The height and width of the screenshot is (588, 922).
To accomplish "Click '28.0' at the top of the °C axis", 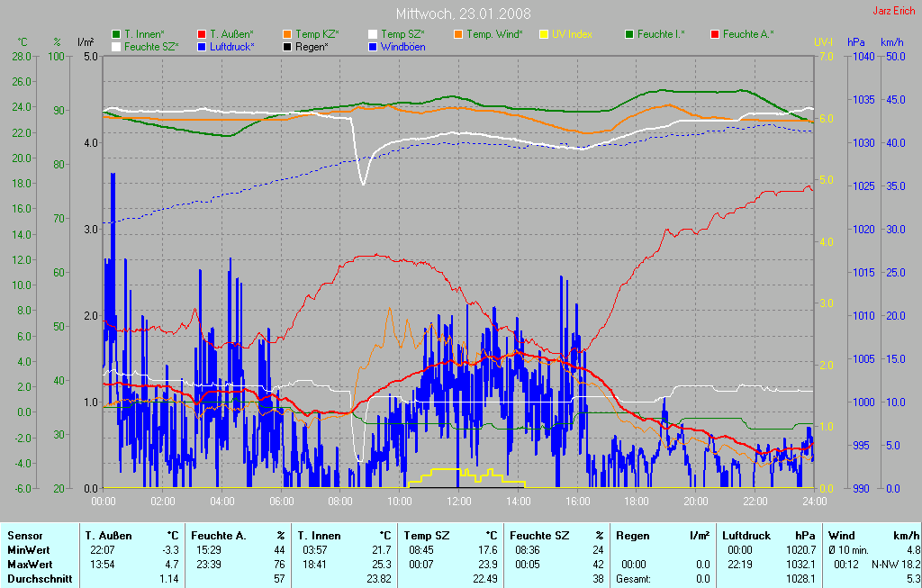I will pos(22,57).
